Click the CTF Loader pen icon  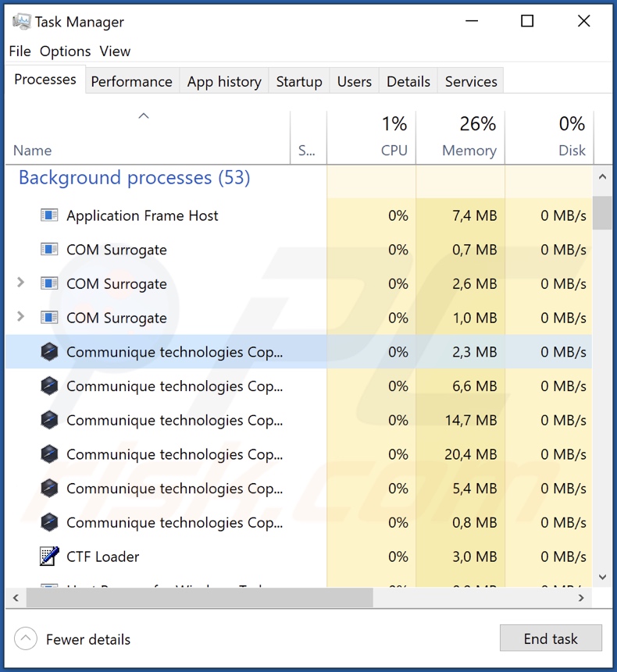(x=49, y=556)
